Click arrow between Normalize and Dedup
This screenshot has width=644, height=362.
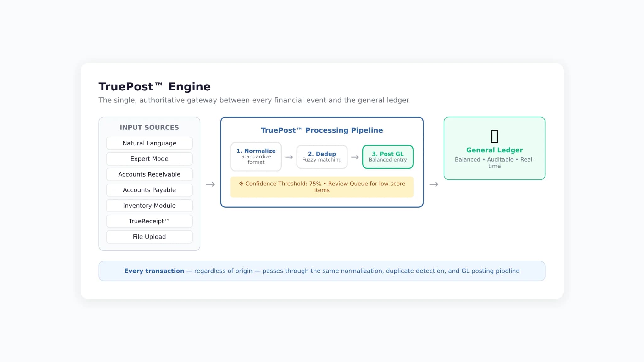tap(289, 157)
